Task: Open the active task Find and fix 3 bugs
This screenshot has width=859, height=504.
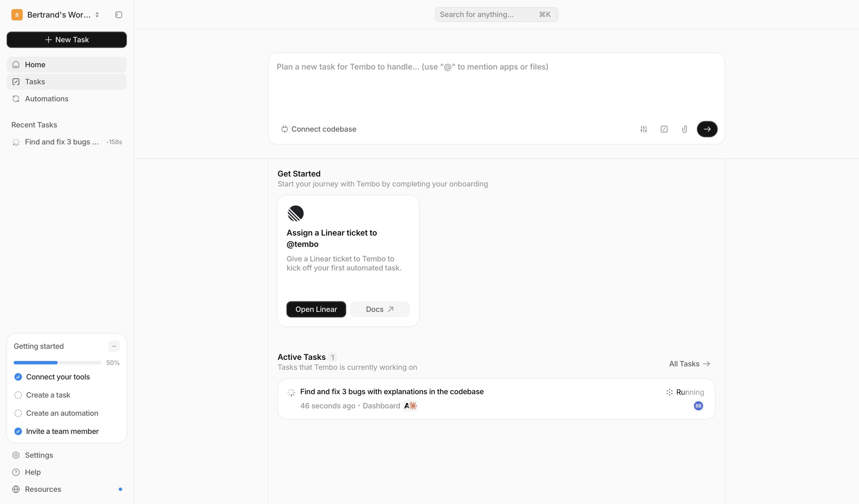Action: pos(496,399)
